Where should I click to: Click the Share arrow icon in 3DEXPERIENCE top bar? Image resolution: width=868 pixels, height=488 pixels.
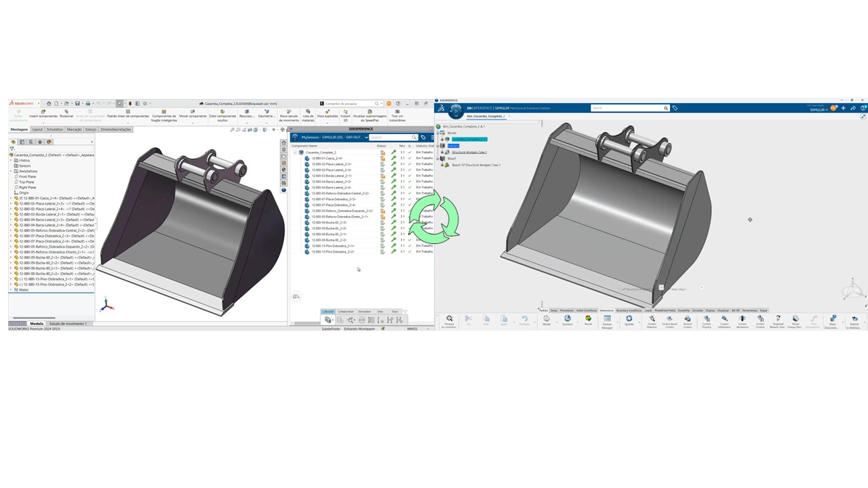tap(853, 108)
